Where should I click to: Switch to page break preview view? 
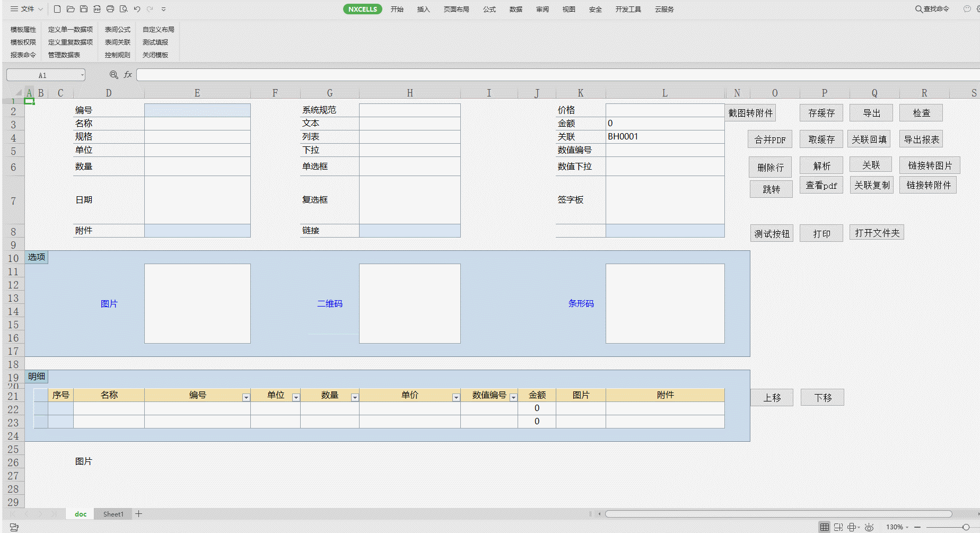coord(838,527)
